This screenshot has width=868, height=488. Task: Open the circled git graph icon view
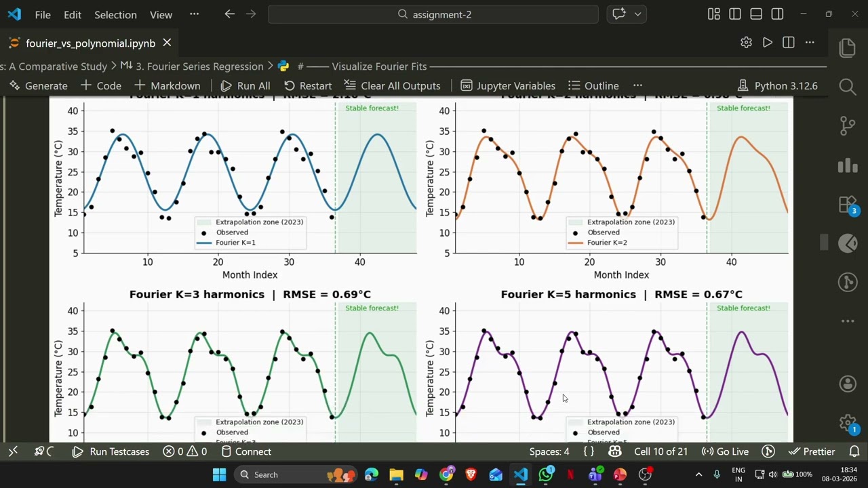pyautogui.click(x=848, y=282)
